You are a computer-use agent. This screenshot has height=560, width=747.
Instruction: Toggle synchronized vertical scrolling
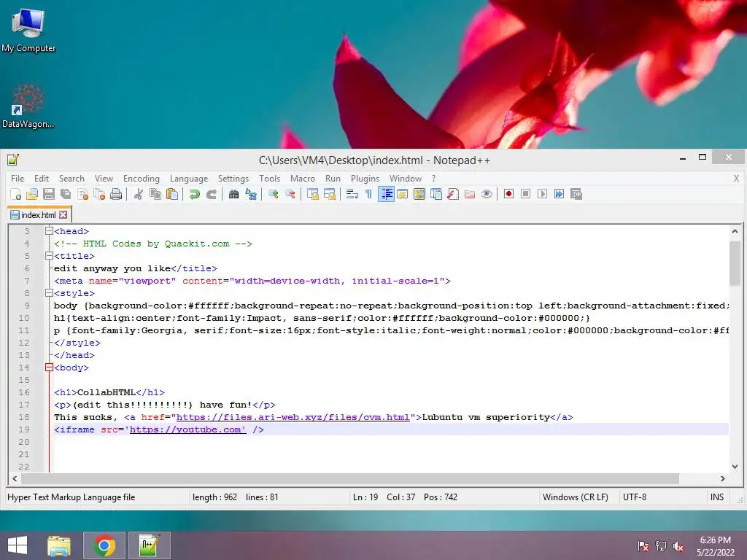312,194
